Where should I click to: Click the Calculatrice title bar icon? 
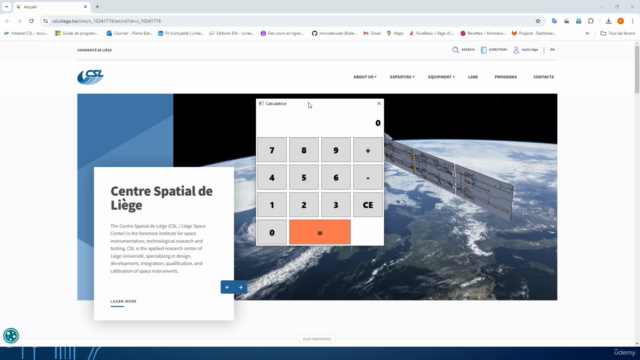(261, 104)
